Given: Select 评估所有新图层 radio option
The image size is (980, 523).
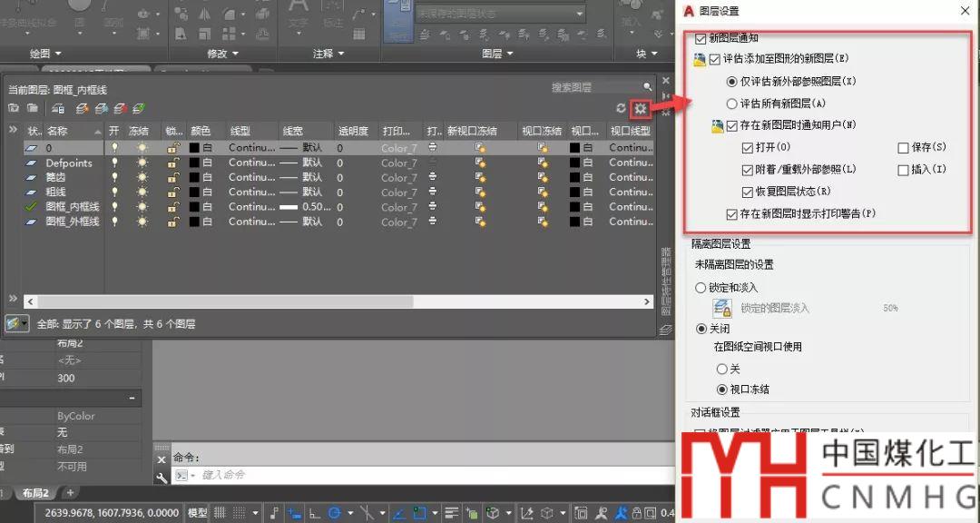Looking at the screenshot, I should click(x=732, y=104).
